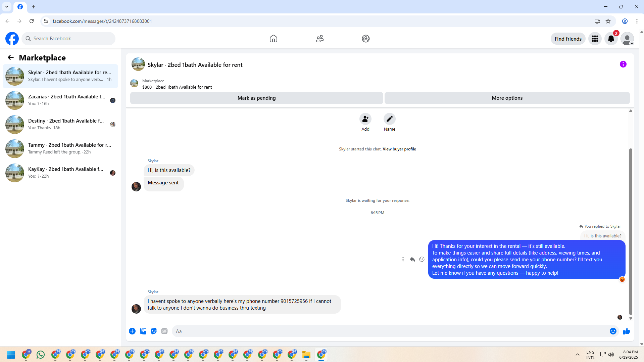Screen dimensions: 644x362
Task: Click the chat scrollbar thumb
Action: tap(631, 232)
